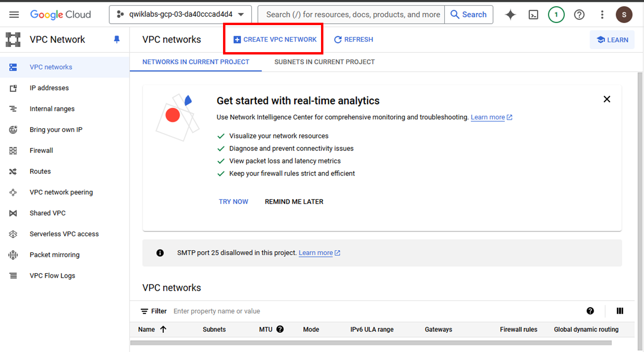Click the vertical page scrollbar

pos(640,212)
